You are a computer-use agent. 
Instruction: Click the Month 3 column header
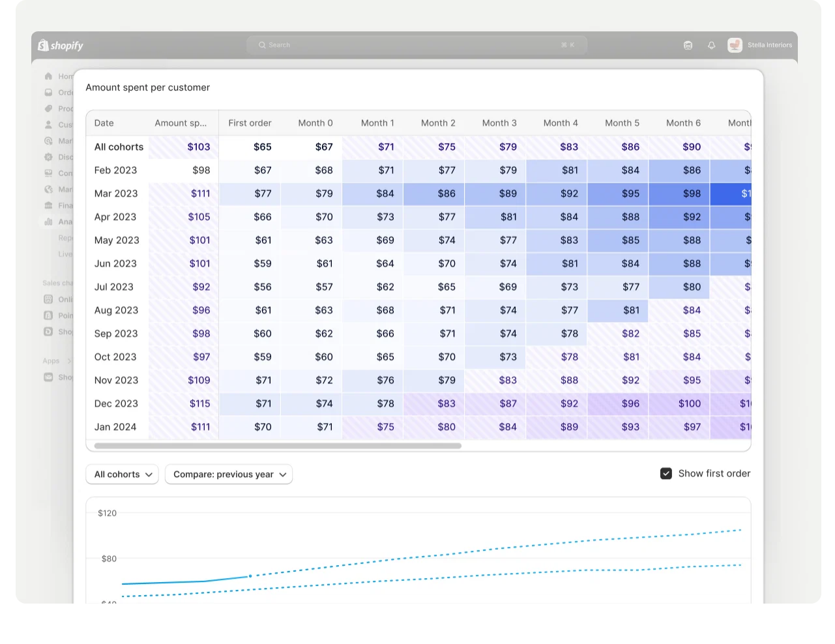coord(499,123)
